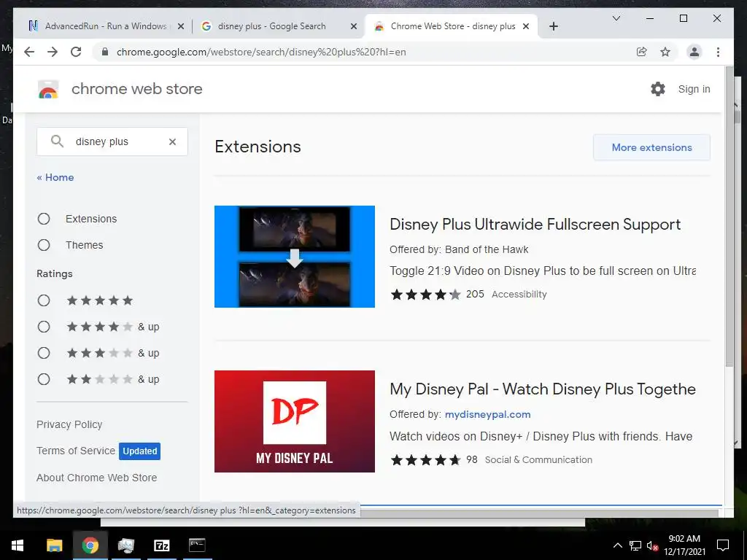Open the 7-Zip taskbar app
The height and width of the screenshot is (560, 747).
(x=161, y=545)
